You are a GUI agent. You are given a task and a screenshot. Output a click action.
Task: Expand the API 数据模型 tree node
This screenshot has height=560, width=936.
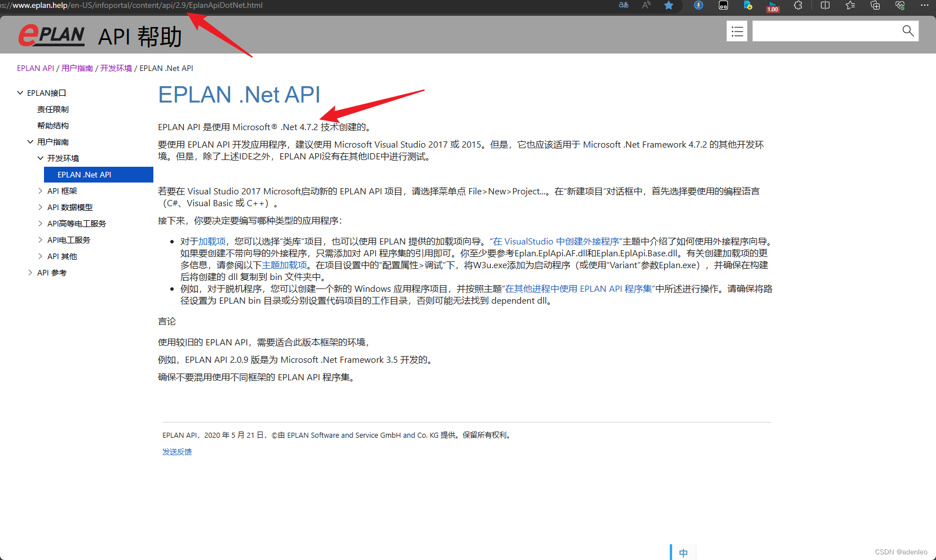[x=41, y=207]
